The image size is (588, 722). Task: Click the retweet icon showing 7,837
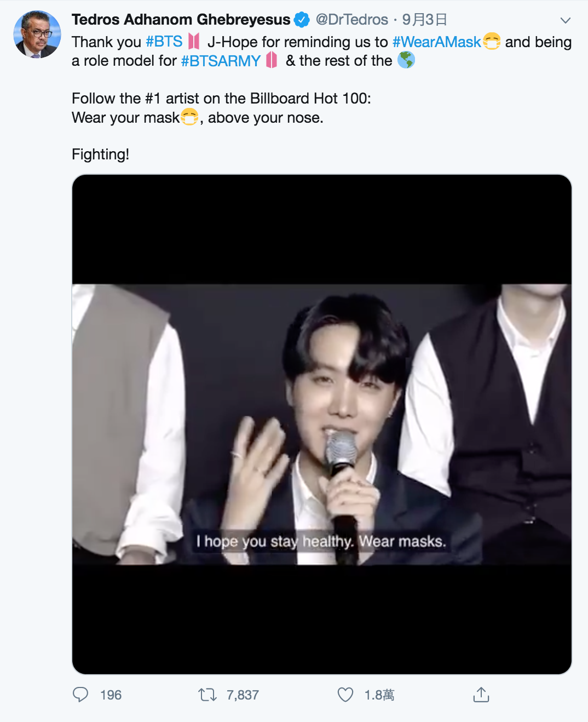pos(208,695)
